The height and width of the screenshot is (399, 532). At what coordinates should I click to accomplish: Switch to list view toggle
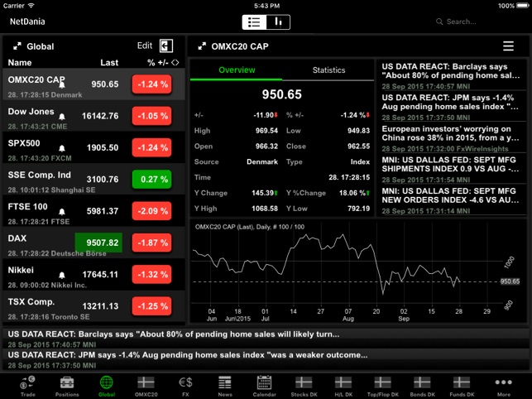254,22
